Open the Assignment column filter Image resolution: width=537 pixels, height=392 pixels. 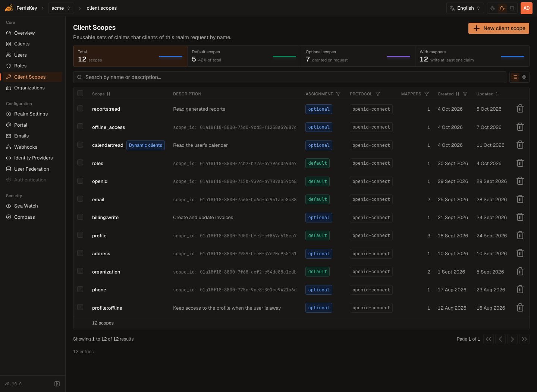coord(338,94)
